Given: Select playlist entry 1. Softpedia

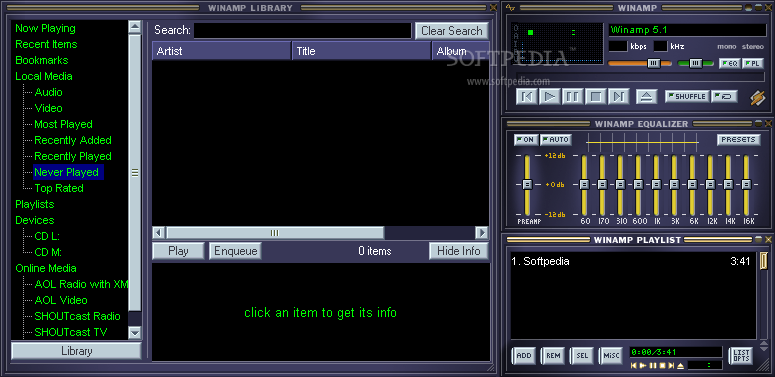Looking at the screenshot, I should pos(632,261).
